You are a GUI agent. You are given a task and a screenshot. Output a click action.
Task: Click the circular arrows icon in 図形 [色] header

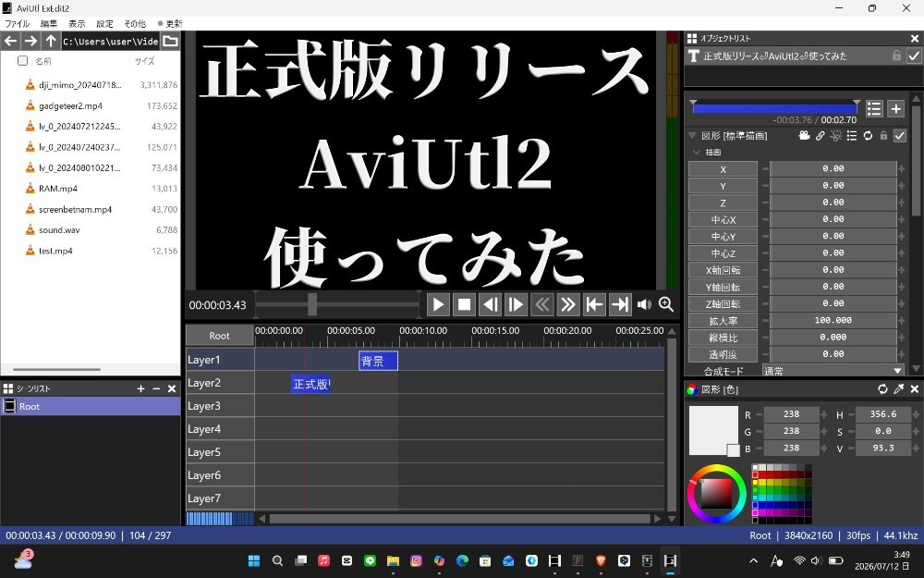882,388
